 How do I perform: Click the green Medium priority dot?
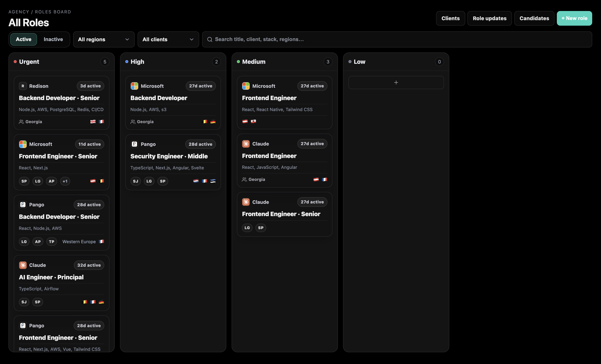click(x=238, y=62)
